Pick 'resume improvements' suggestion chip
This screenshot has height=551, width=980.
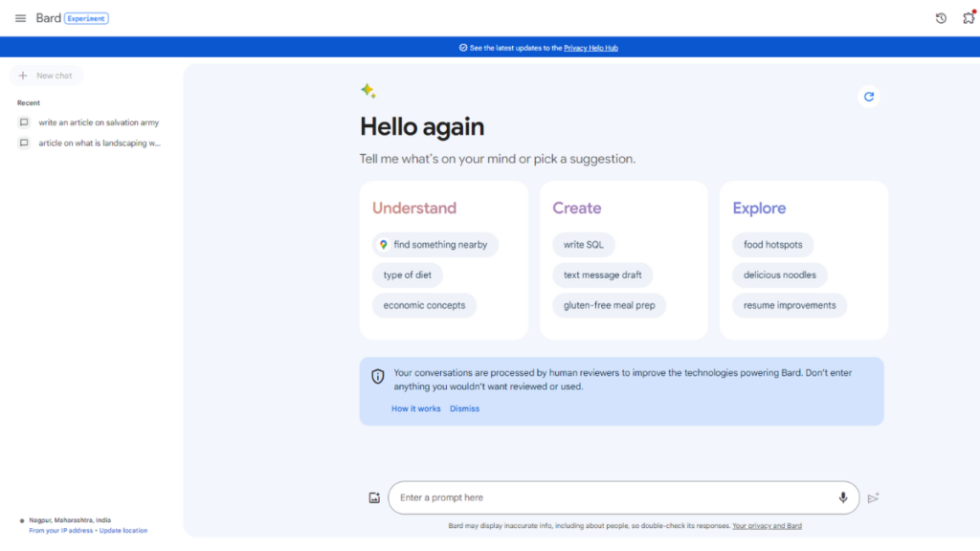pyautogui.click(x=790, y=305)
